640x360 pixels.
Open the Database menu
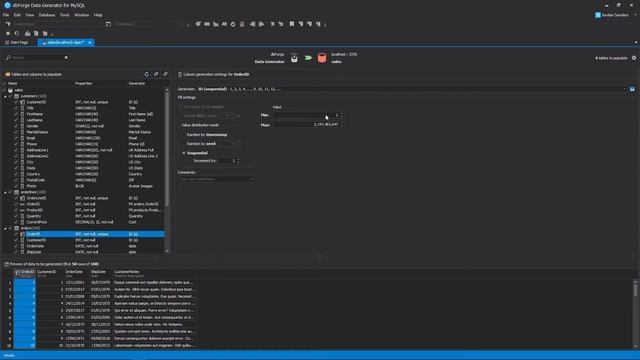(x=47, y=15)
